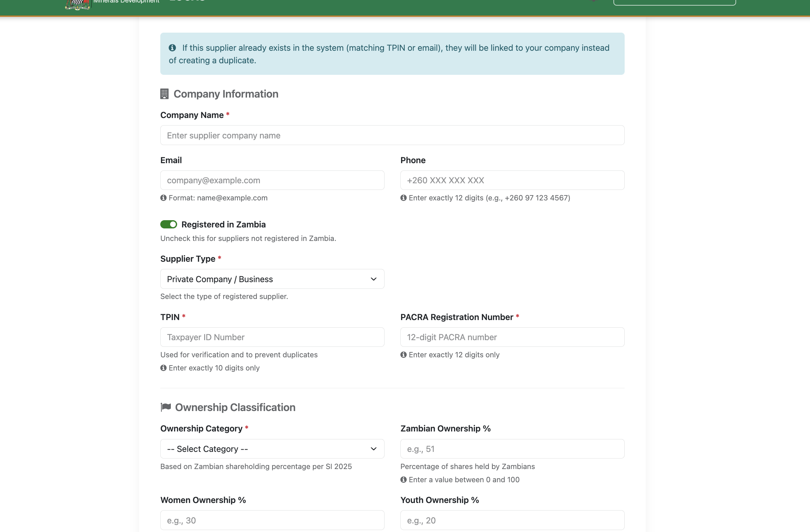Screen dimensions: 810x532
Task: Click the Youth Ownership % field
Action: tap(512, 520)
